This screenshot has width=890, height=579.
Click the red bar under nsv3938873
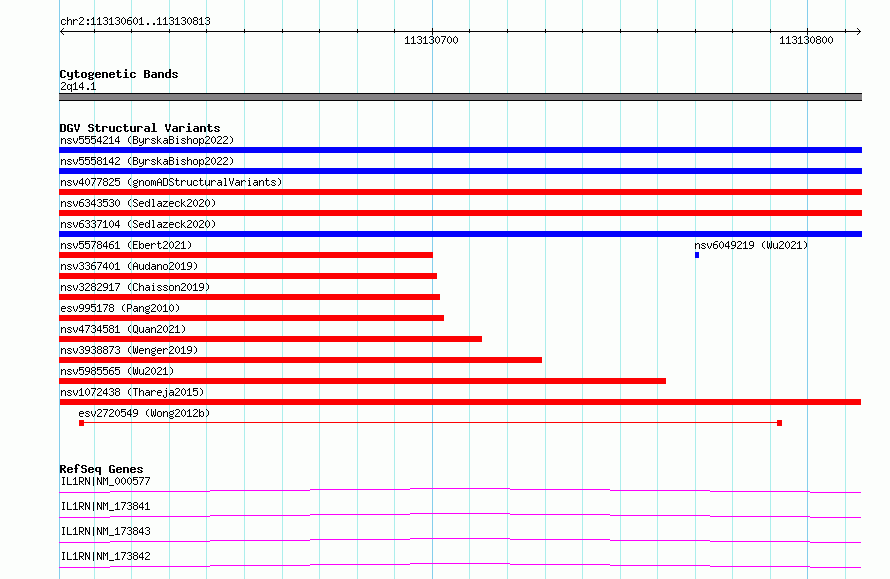[x=300, y=360]
